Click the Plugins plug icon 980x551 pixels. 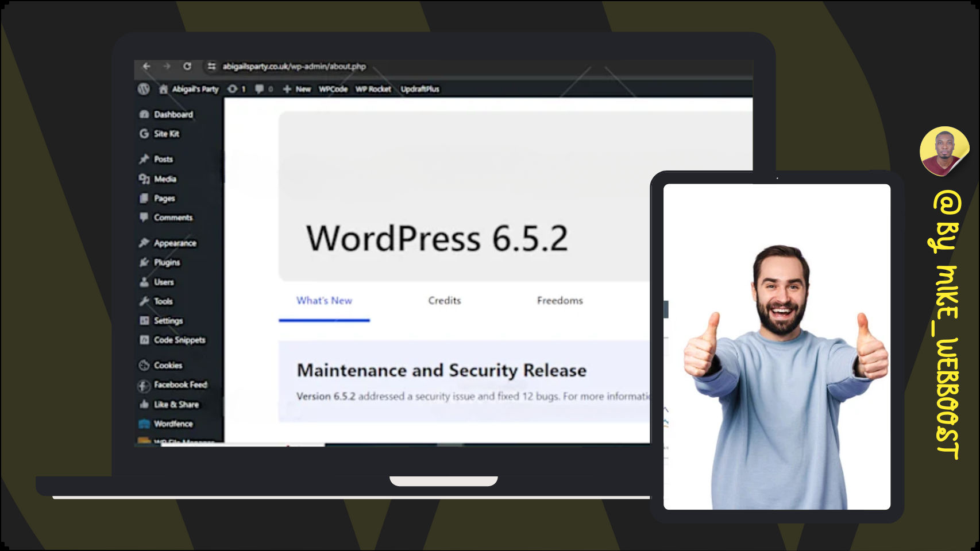[x=144, y=262]
